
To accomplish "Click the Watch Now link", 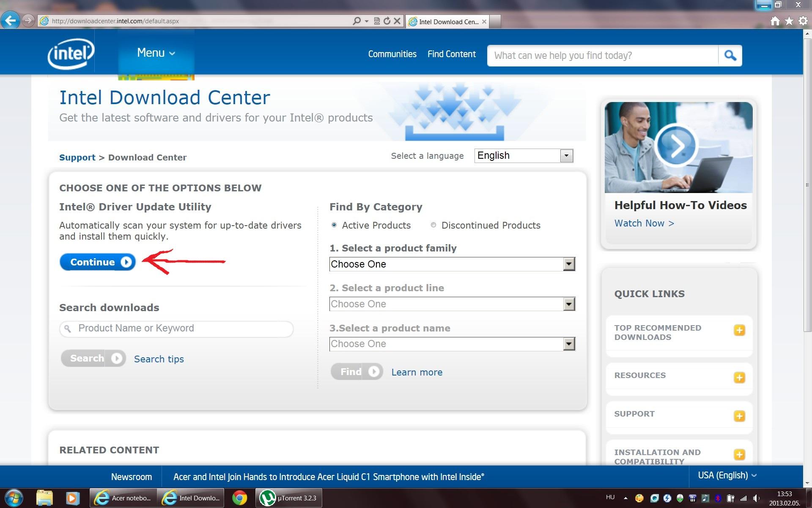I will pyautogui.click(x=644, y=223).
